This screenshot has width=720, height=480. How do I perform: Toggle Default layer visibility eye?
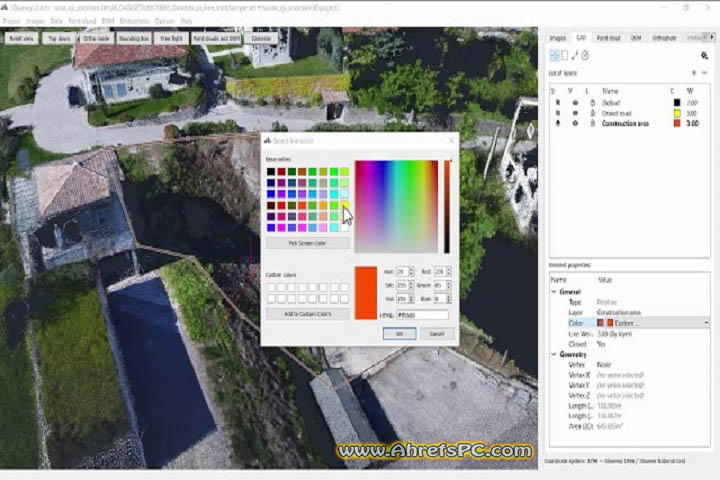coord(575,102)
